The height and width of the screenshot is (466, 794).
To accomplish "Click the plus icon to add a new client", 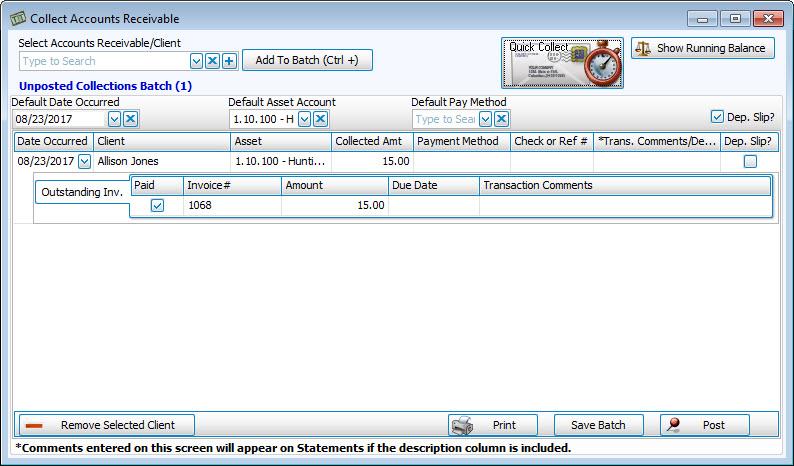I will [x=229, y=61].
